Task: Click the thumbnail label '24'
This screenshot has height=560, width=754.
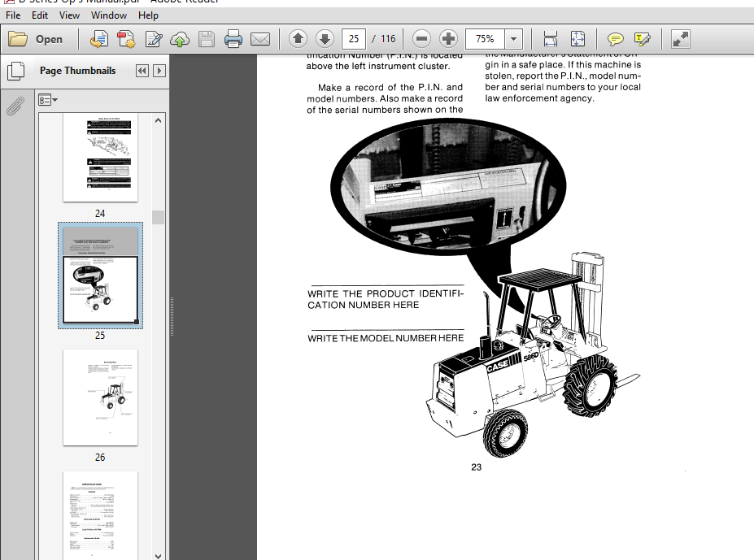Action: (x=100, y=214)
